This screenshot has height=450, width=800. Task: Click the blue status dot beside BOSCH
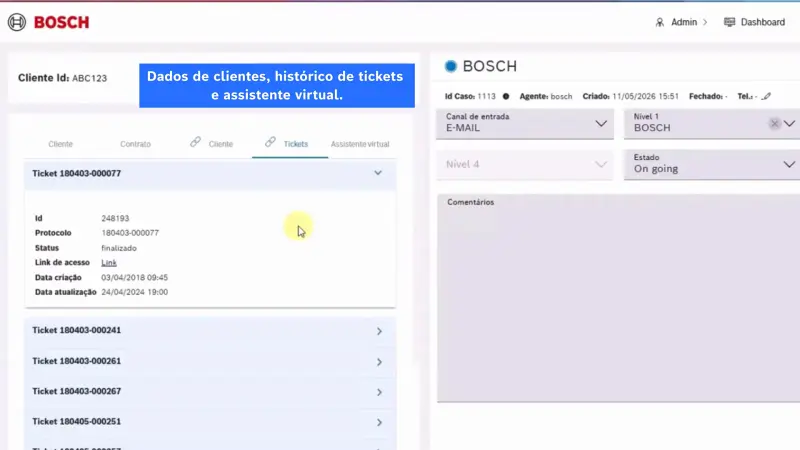click(x=451, y=66)
